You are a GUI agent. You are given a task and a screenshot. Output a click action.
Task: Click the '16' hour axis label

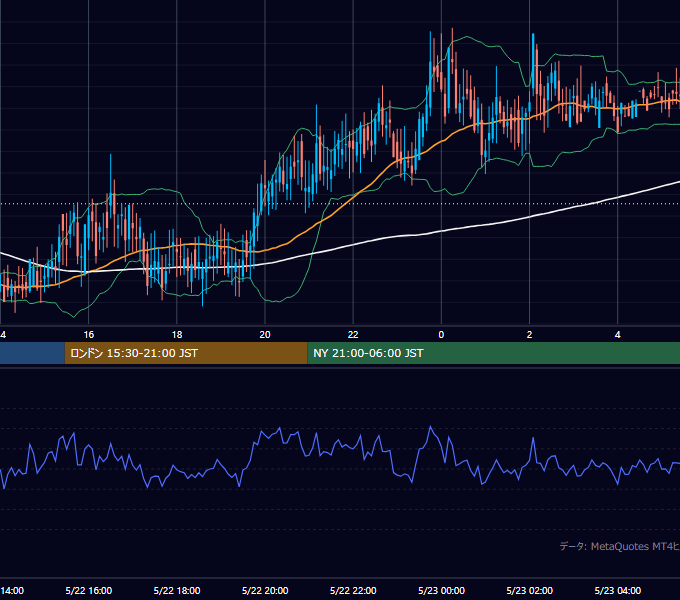pyautogui.click(x=88, y=335)
